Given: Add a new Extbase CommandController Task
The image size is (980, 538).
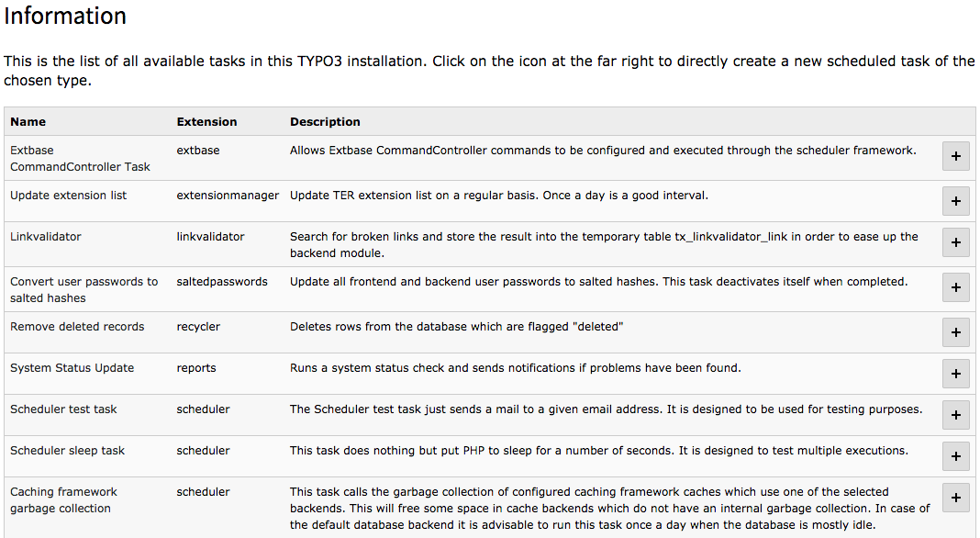Looking at the screenshot, I should coord(955,156).
